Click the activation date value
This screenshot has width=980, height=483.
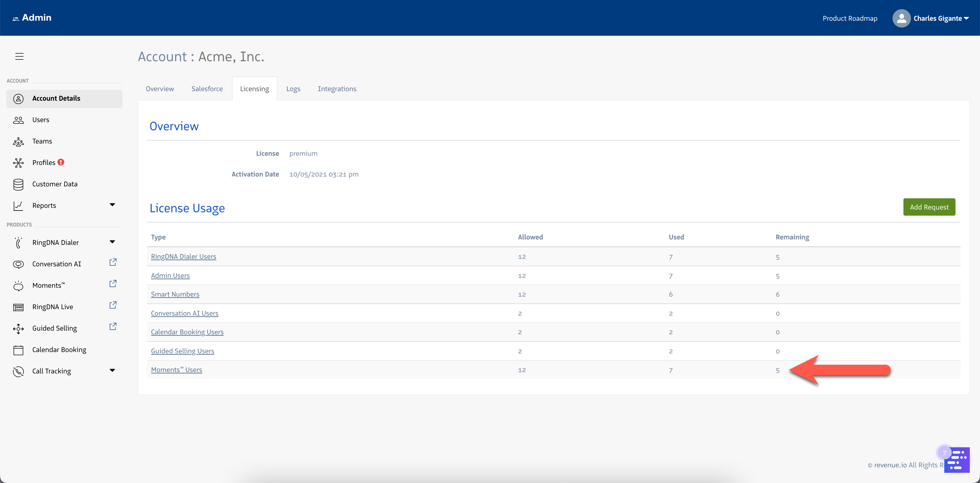pos(324,174)
